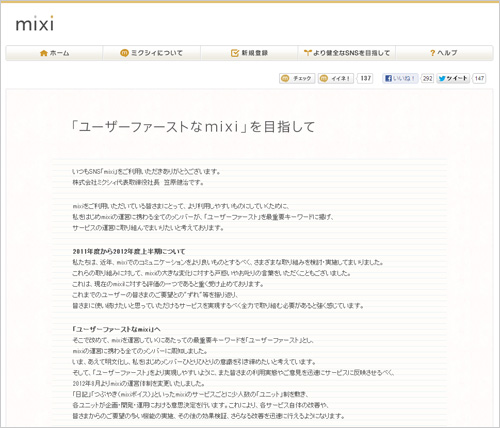Click the mixi logo

pyautogui.click(x=35, y=24)
